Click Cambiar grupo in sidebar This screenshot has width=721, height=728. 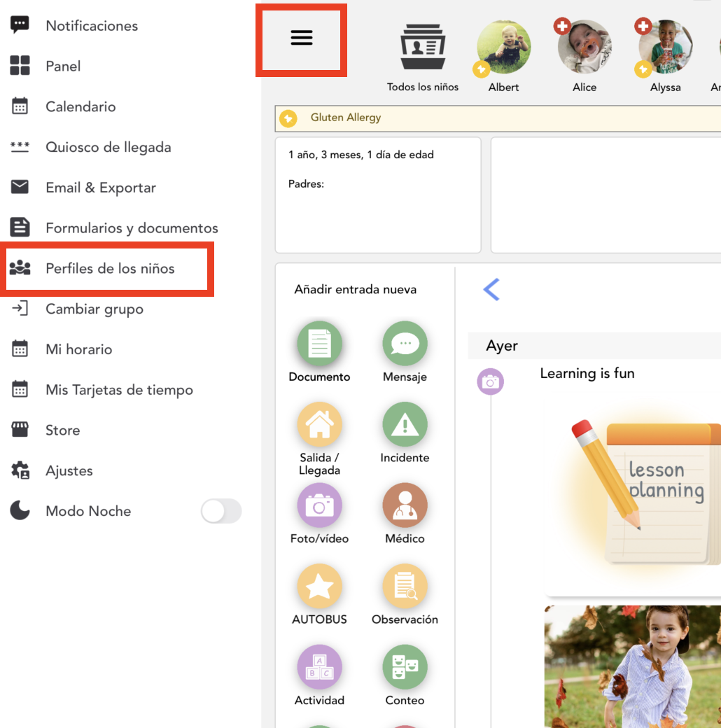(94, 309)
